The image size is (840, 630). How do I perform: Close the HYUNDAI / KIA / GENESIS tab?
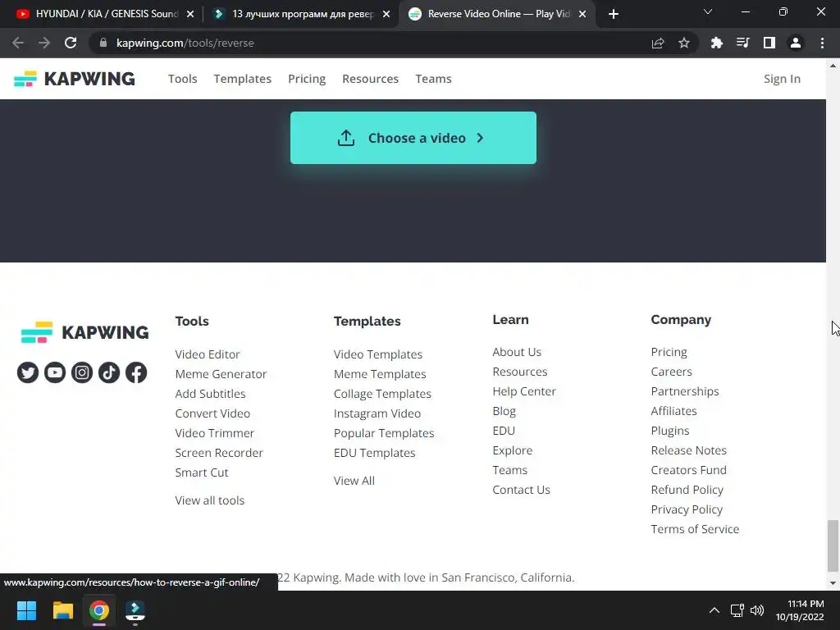tap(190, 14)
